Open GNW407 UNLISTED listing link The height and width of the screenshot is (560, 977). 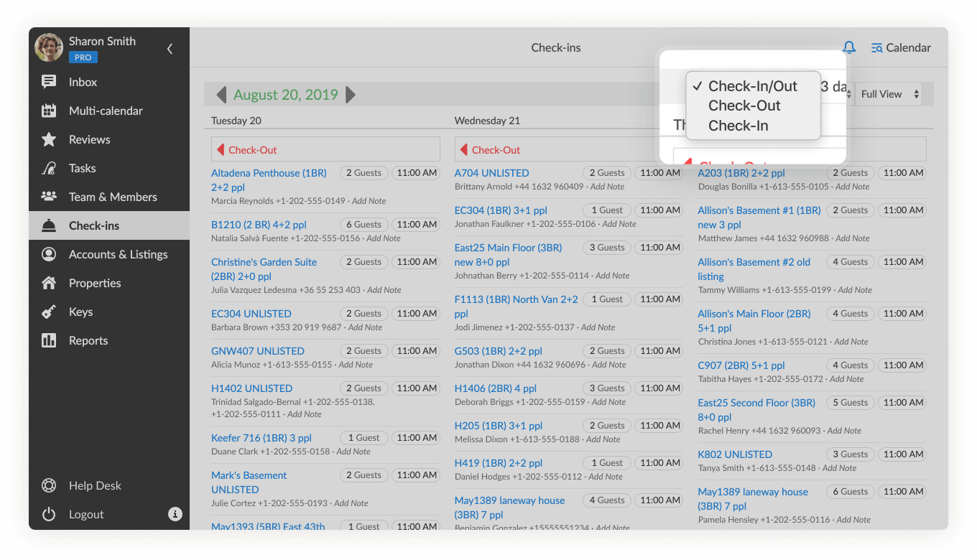point(258,351)
